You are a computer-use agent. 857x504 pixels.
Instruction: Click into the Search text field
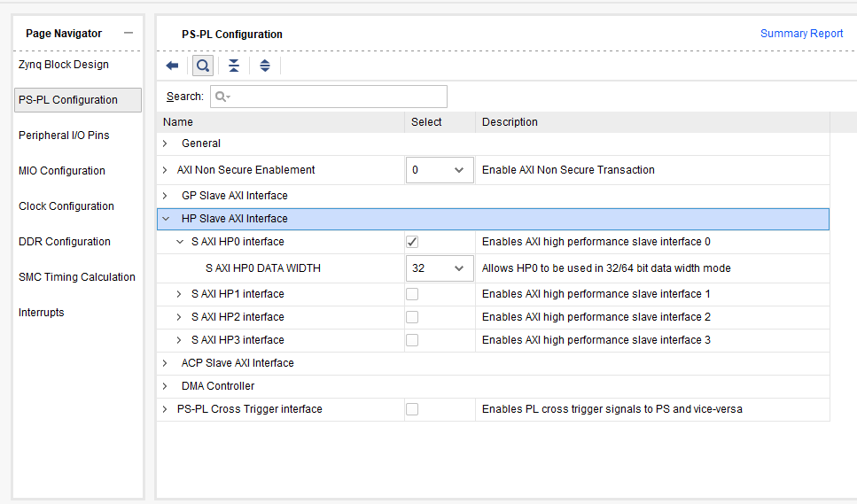tap(329, 97)
